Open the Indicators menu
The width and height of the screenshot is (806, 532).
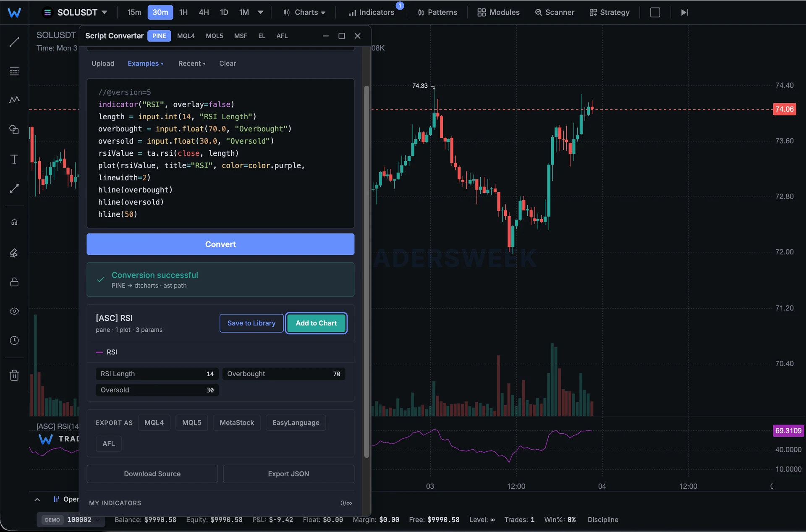[x=372, y=13]
